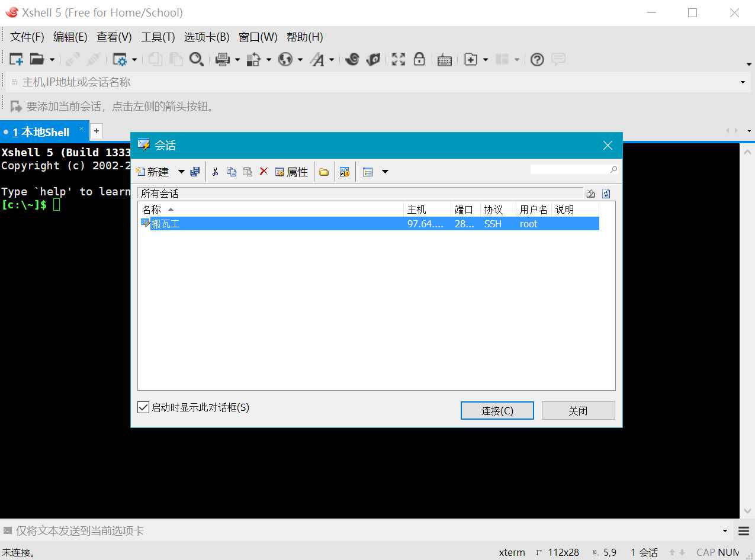Click the globe encoding icon
Viewport: 755px width, 560px height.
(285, 59)
